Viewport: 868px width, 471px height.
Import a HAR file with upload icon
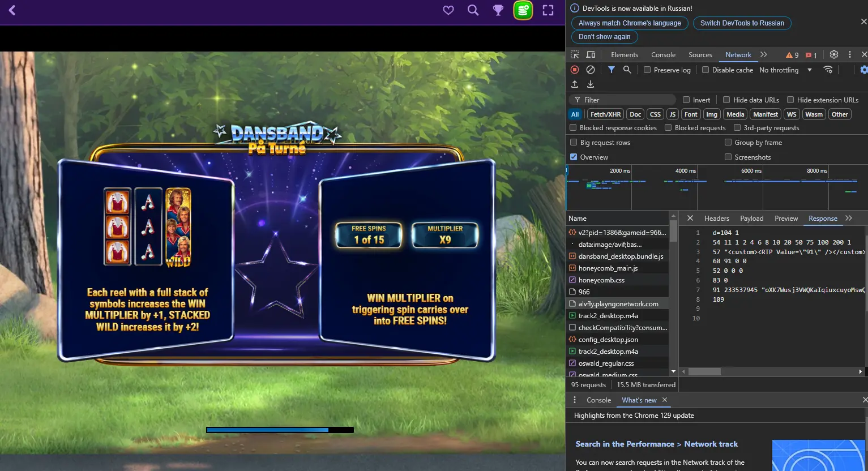575,84
